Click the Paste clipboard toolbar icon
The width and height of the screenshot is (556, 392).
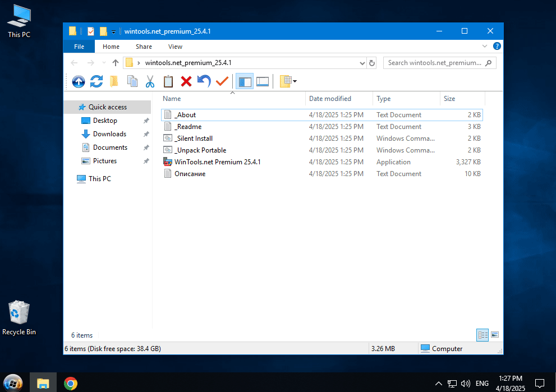coord(168,81)
